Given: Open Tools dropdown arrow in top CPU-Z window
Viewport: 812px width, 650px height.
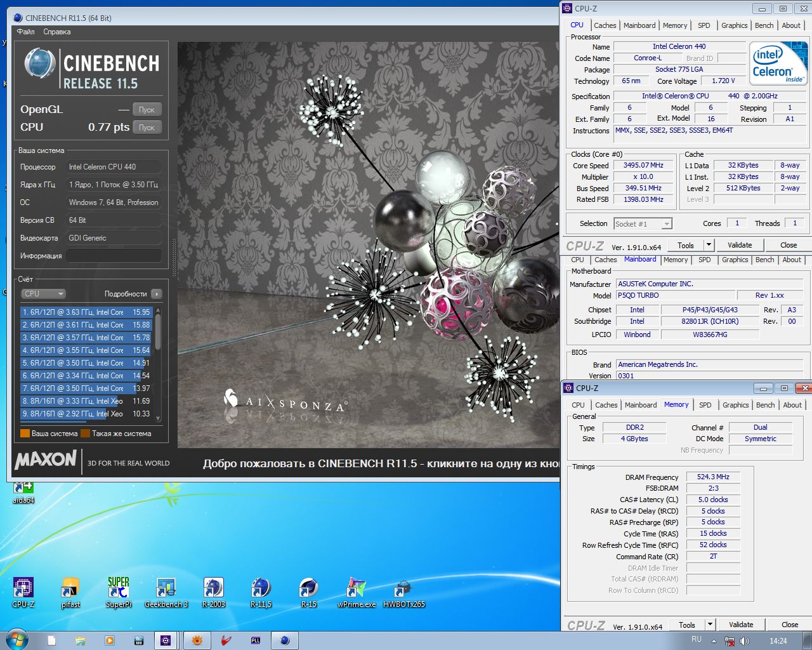Looking at the screenshot, I should (709, 245).
